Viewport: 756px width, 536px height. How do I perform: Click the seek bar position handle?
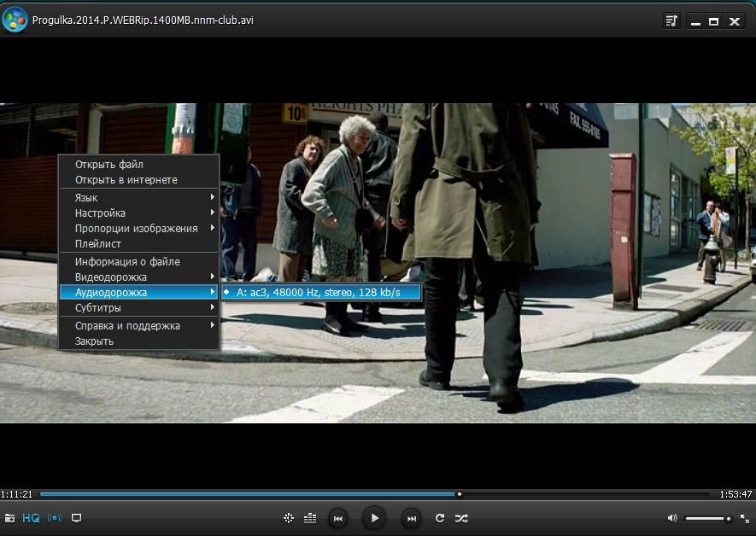point(460,494)
